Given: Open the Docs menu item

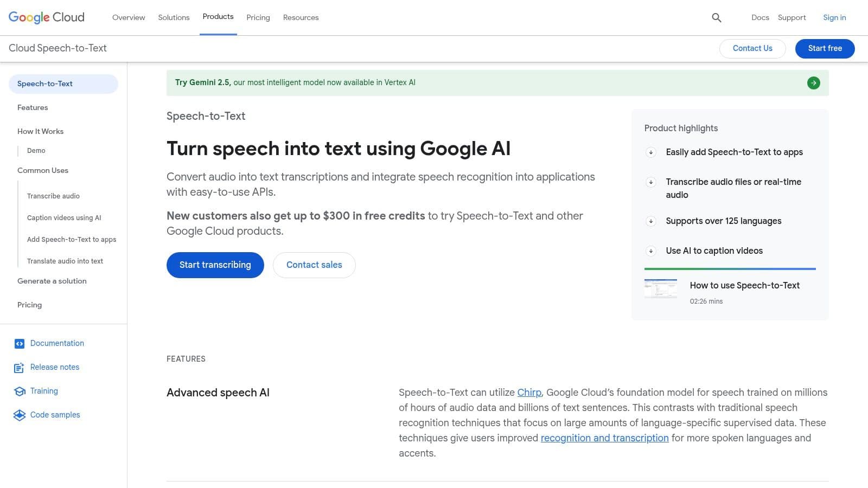Looking at the screenshot, I should coord(760,17).
